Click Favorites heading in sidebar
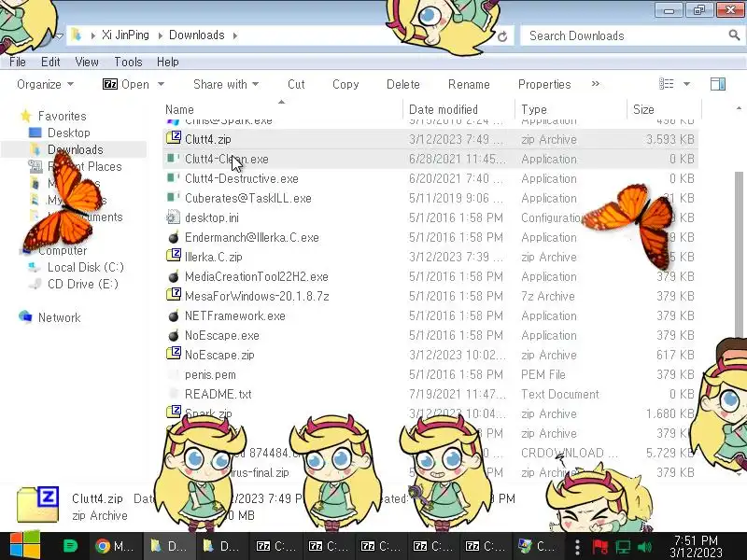Viewport: 747px width, 560px height. click(62, 116)
